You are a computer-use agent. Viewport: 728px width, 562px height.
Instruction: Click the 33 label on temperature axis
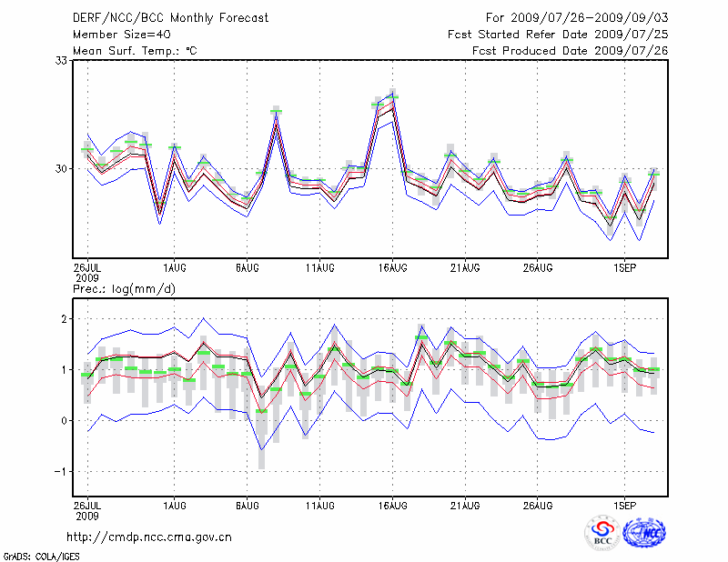(63, 61)
